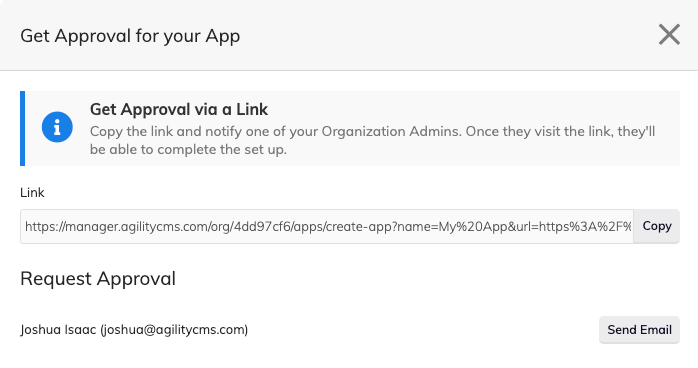Click the 'Request Approval' section heading
The width and height of the screenshot is (698, 368).
(98, 279)
